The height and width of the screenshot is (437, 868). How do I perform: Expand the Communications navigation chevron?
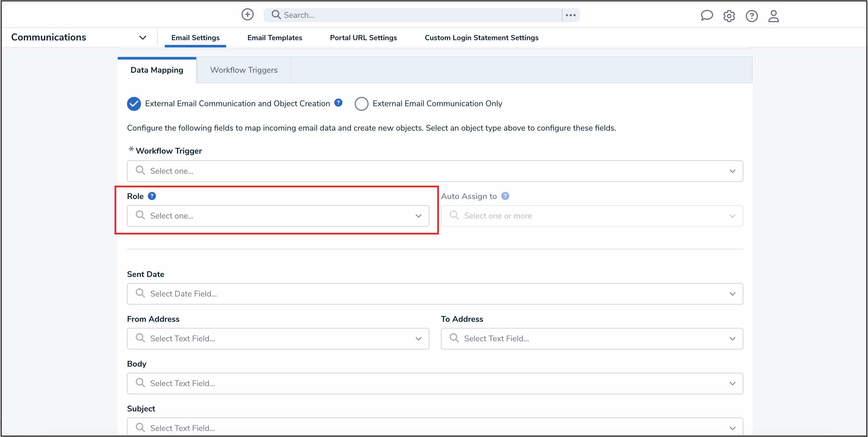coord(142,38)
